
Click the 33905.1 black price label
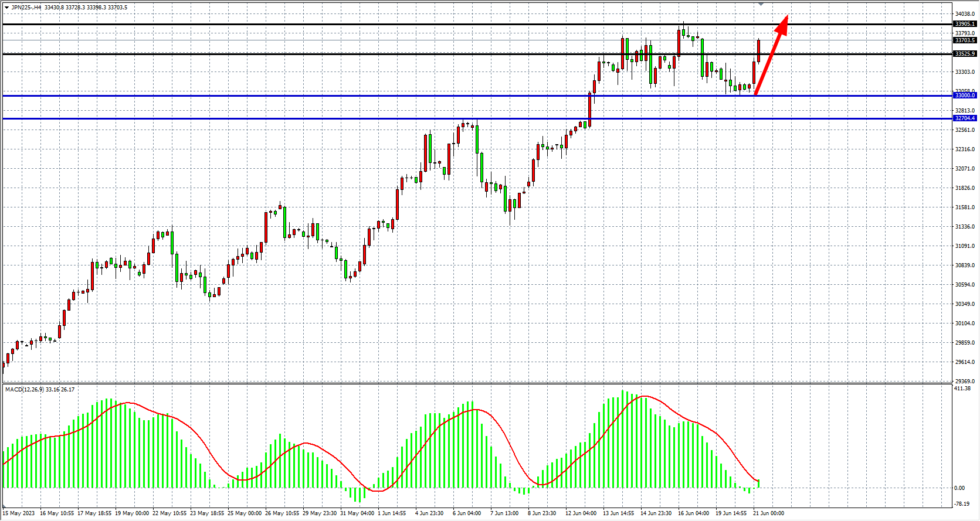click(964, 24)
